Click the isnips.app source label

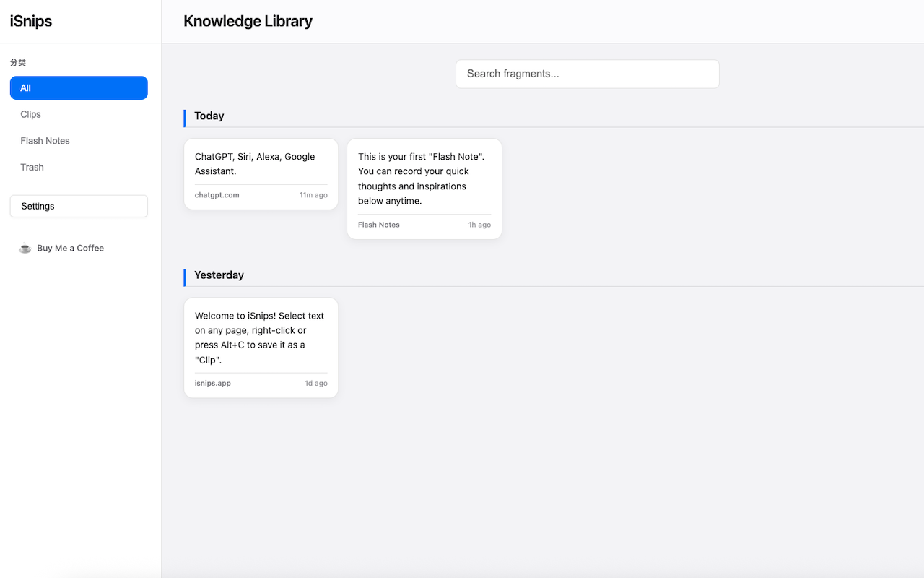(212, 383)
